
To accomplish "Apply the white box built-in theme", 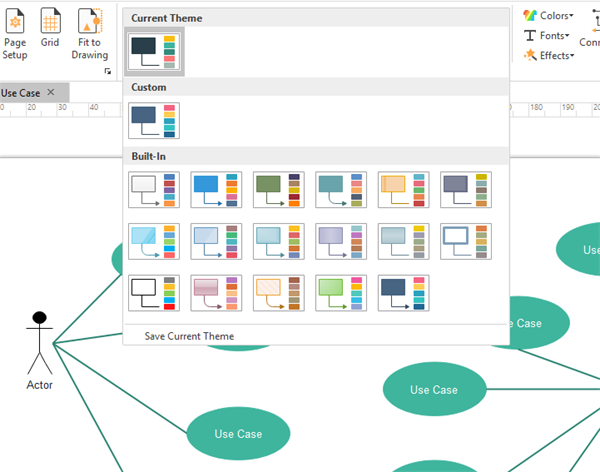I will coord(154,190).
